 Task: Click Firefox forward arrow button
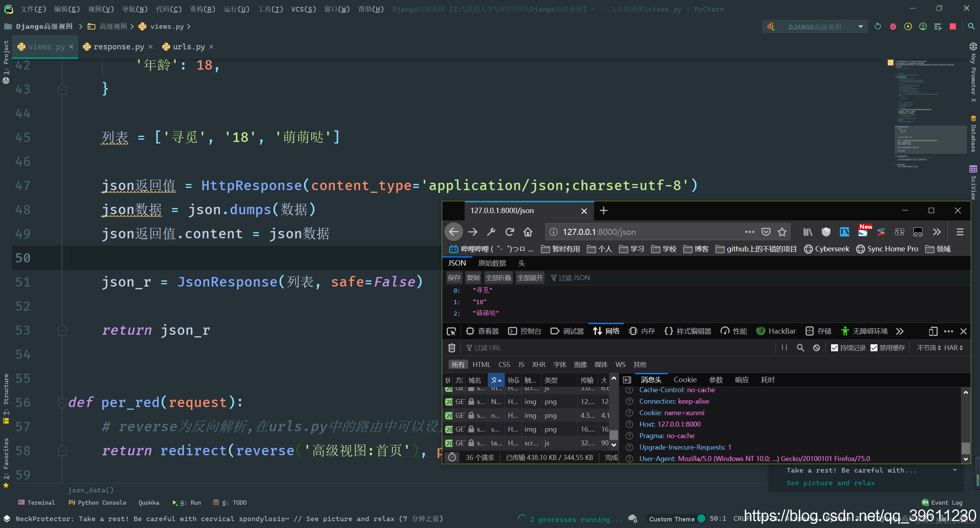473,232
